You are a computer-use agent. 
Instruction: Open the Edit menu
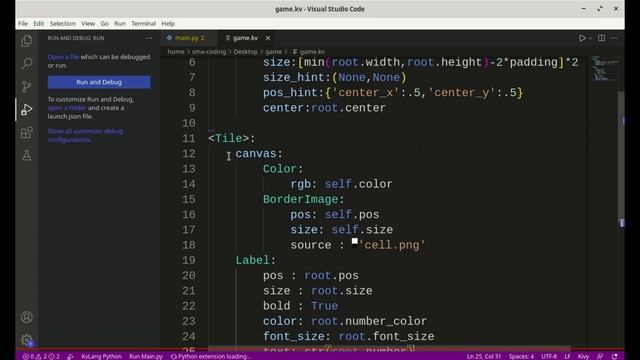[x=38, y=24]
